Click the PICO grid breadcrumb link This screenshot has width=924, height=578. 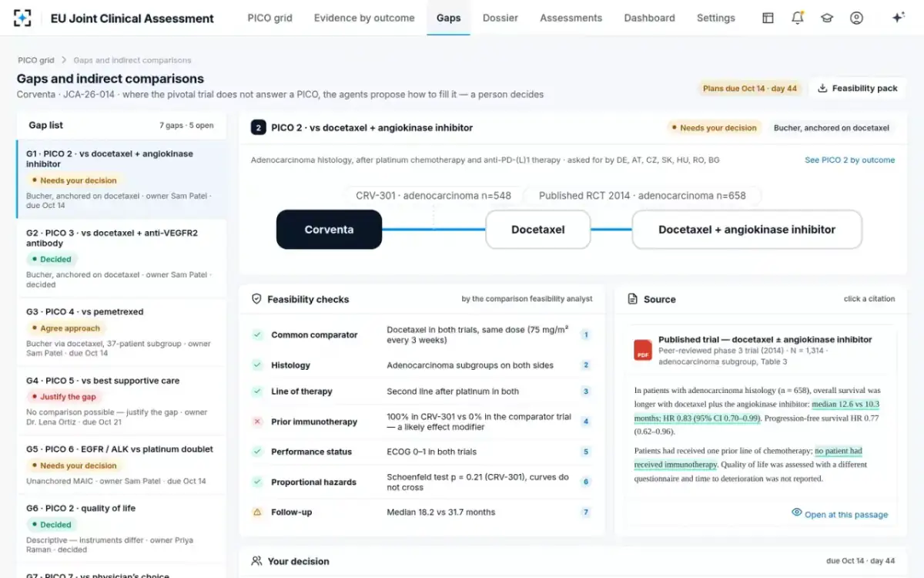click(x=36, y=60)
